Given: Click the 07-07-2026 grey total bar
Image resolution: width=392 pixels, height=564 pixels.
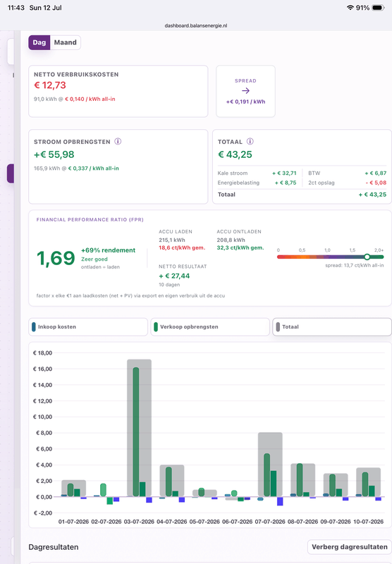Looking at the screenshot, I should click(270, 465).
